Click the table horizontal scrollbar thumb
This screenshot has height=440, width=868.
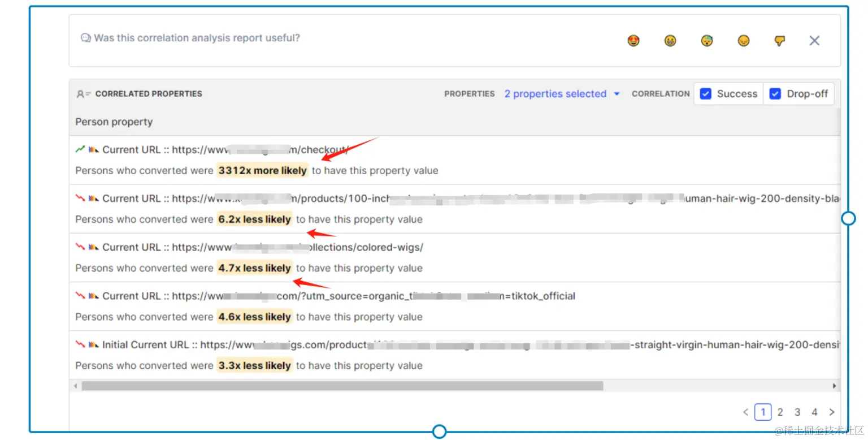pos(342,386)
